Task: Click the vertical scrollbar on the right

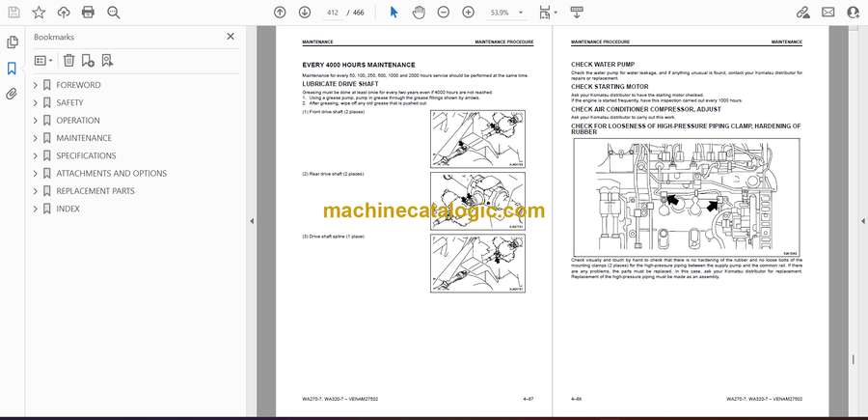Action: pyautogui.click(x=852, y=220)
